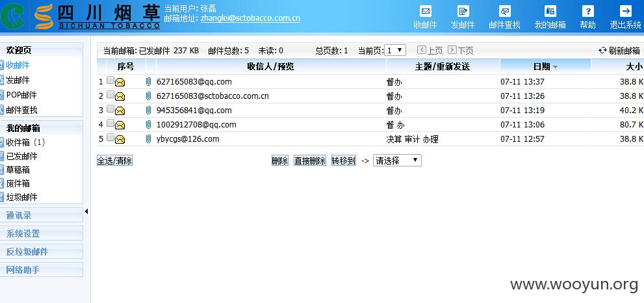
Task: Click the 下页 next page arrow icon
Action: pos(452,50)
